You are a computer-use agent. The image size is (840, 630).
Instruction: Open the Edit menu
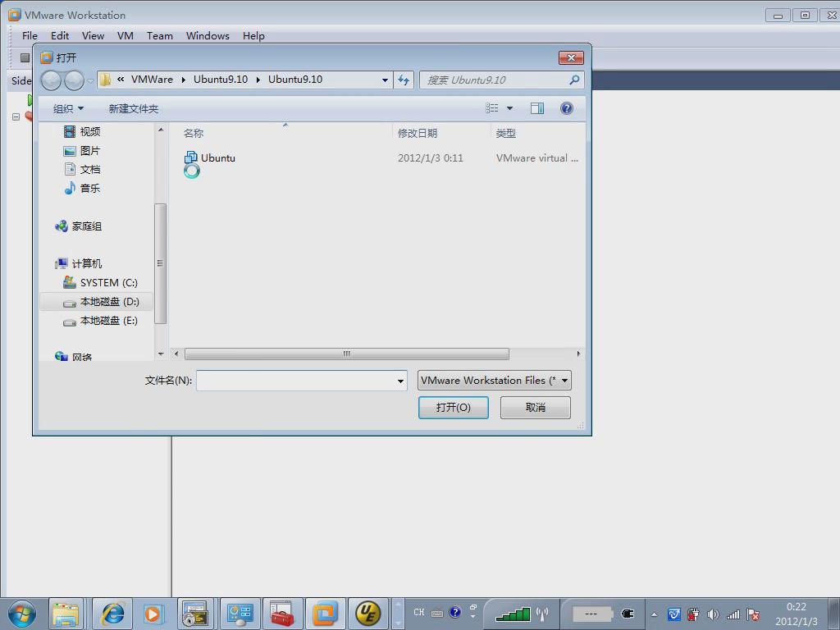[x=59, y=36]
